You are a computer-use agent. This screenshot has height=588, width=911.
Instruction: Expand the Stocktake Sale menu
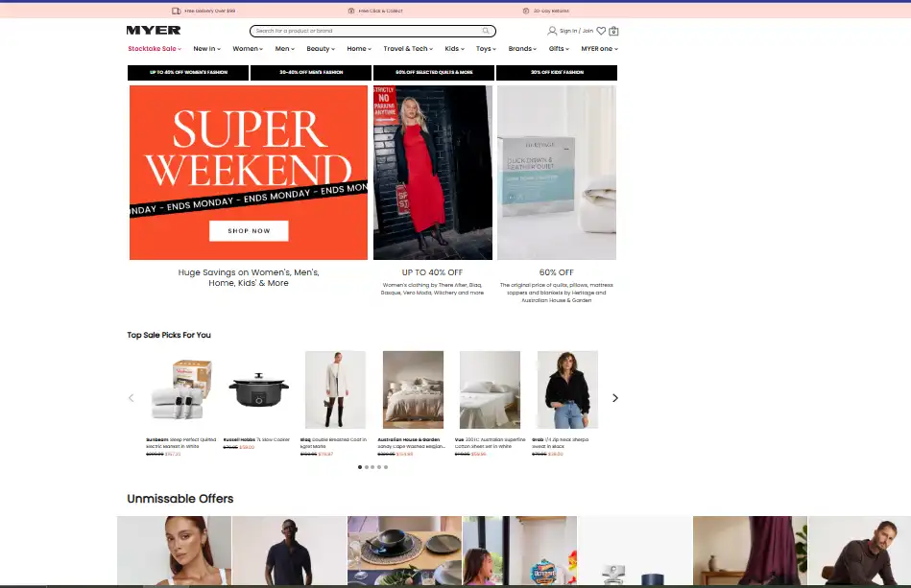click(155, 49)
